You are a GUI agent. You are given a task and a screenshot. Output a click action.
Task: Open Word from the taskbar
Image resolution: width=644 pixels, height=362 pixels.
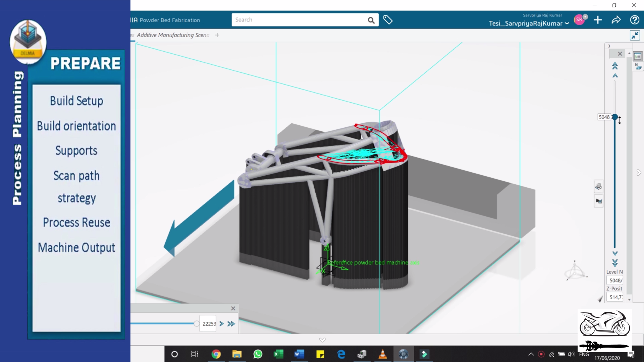(299, 354)
